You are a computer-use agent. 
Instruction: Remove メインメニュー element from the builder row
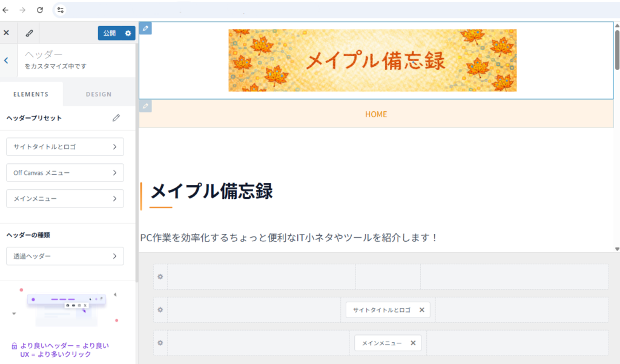[413, 343]
